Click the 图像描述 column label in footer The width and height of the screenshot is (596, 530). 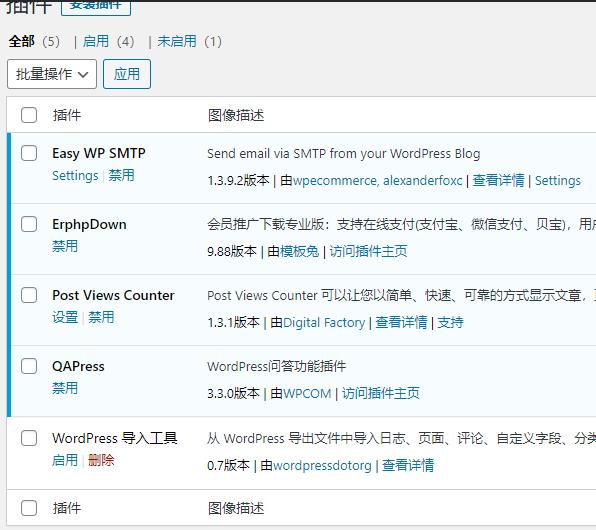(236, 508)
